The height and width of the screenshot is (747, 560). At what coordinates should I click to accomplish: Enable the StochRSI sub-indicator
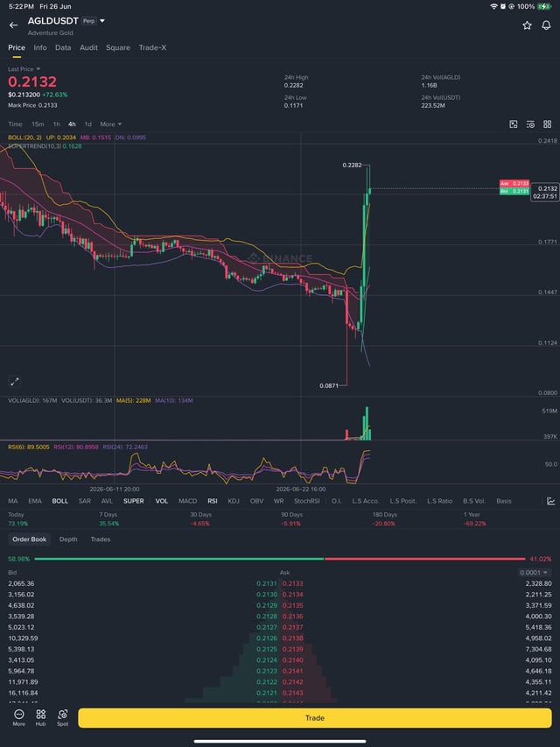[x=306, y=501]
